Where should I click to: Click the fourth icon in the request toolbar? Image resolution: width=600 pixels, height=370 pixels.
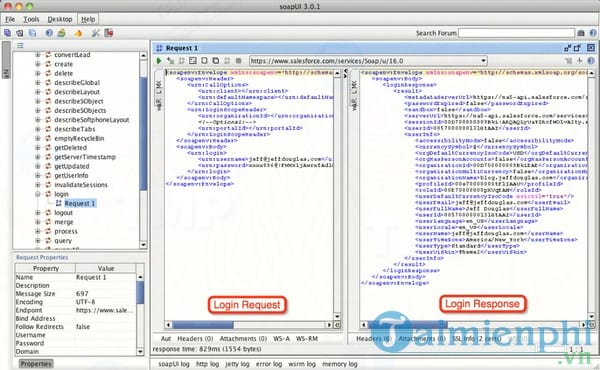(x=193, y=60)
